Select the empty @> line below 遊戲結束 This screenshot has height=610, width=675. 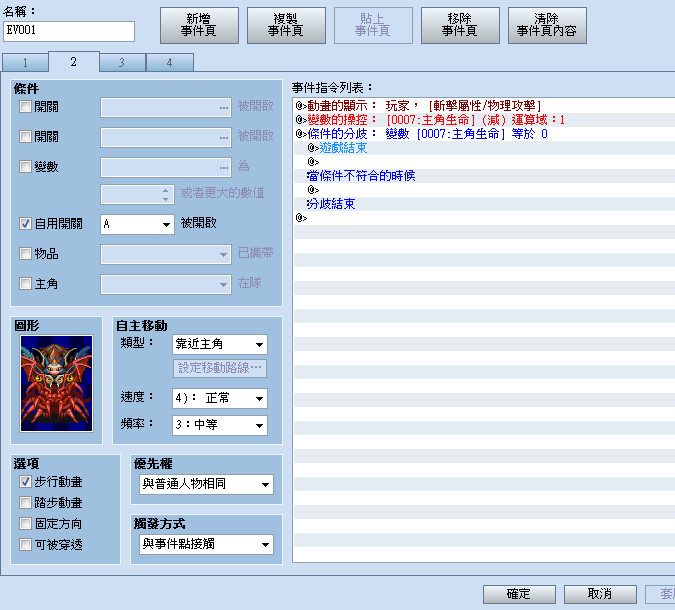pos(484,162)
